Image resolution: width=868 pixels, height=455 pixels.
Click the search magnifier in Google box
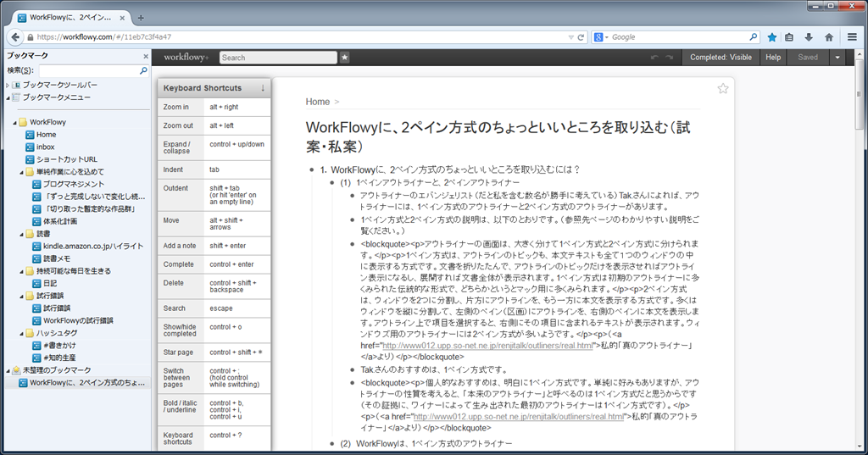tap(754, 37)
